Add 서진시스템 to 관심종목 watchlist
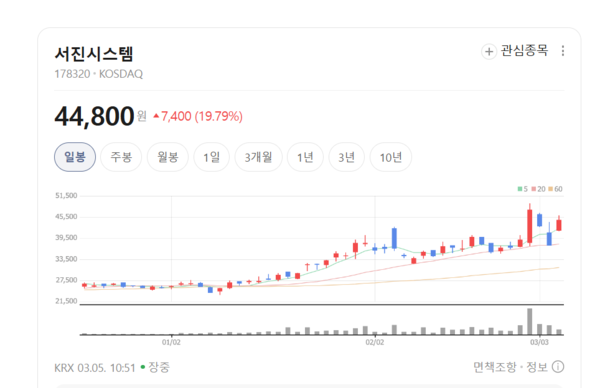 click(x=515, y=51)
